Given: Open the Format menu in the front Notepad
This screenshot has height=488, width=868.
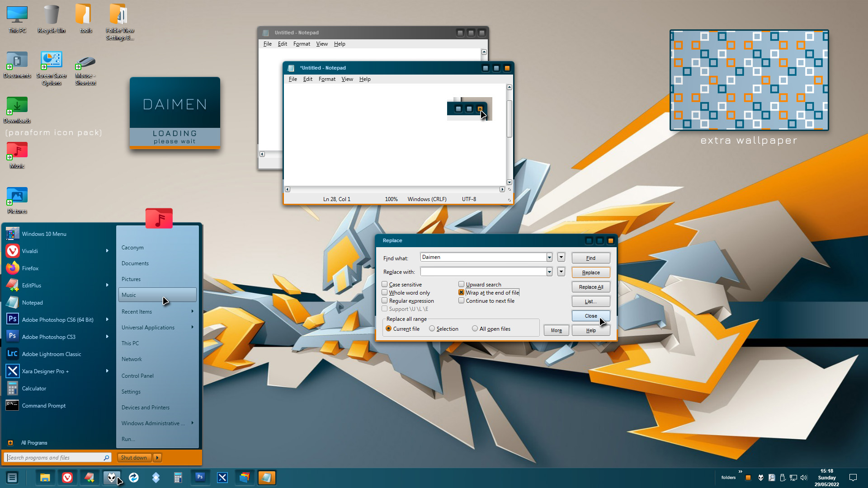Looking at the screenshot, I should pos(326,79).
